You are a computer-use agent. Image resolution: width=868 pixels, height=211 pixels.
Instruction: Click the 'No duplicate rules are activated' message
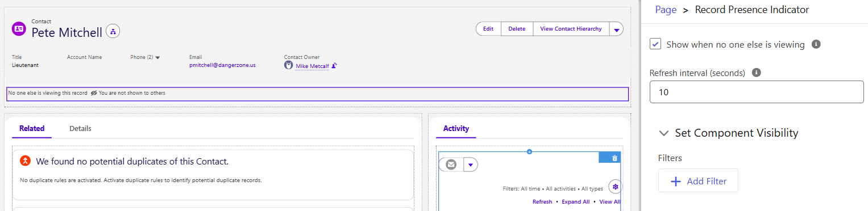(141, 180)
